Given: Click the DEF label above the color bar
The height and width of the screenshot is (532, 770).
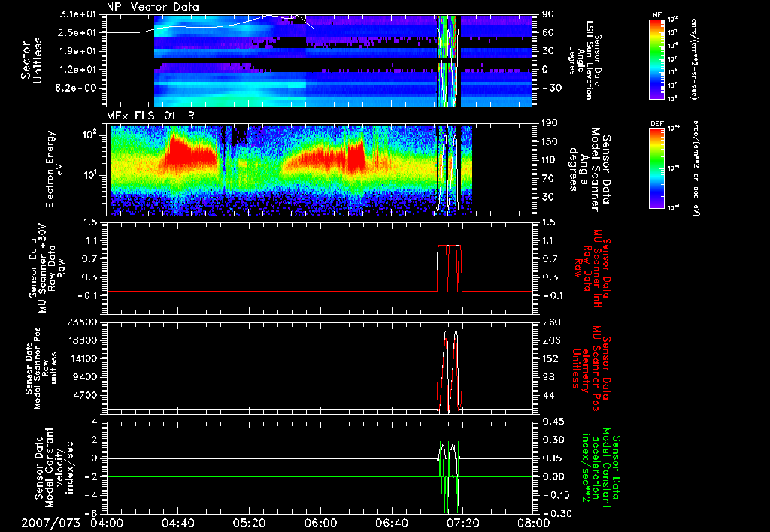Looking at the screenshot, I should point(657,124).
